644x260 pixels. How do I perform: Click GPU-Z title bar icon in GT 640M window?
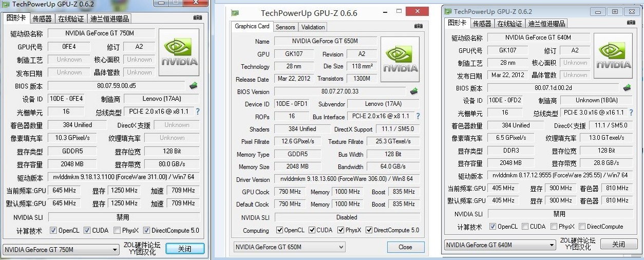[x=448, y=11]
